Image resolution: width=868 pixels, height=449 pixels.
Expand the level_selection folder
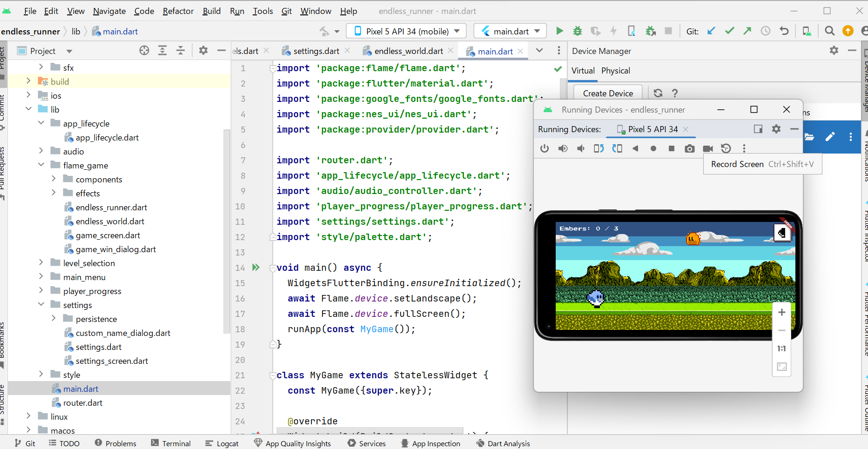[41, 263]
